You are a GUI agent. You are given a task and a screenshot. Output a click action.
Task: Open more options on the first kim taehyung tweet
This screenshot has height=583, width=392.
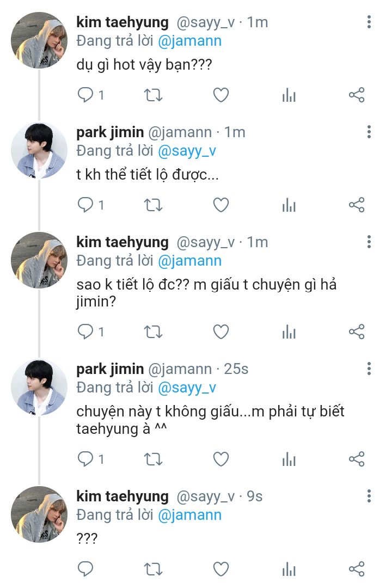tap(369, 22)
